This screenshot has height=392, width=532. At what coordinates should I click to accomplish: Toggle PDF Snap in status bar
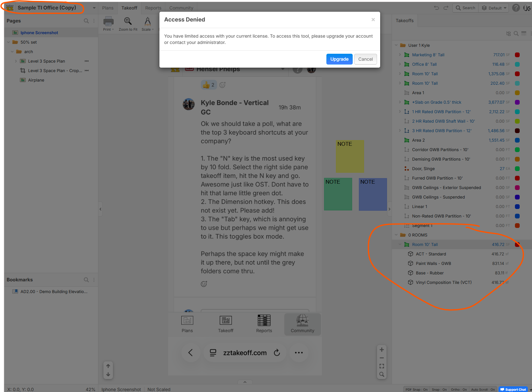(x=416, y=389)
